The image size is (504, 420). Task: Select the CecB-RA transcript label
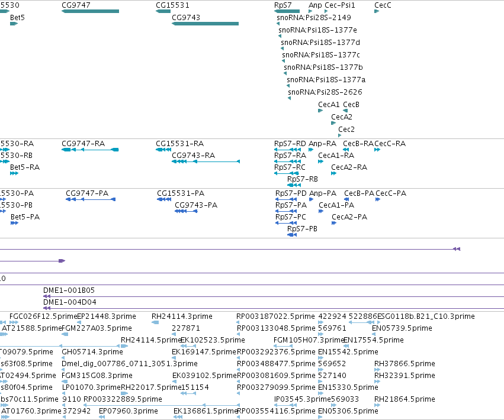click(358, 144)
